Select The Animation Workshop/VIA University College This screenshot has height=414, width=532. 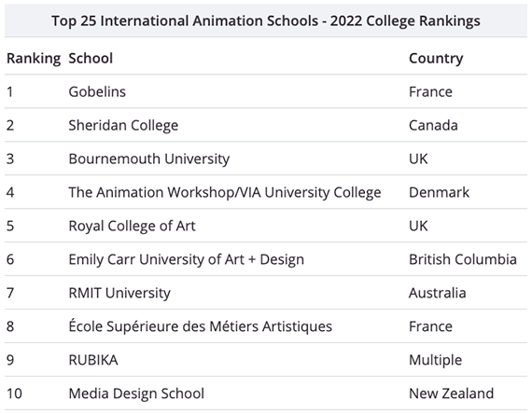point(225,193)
